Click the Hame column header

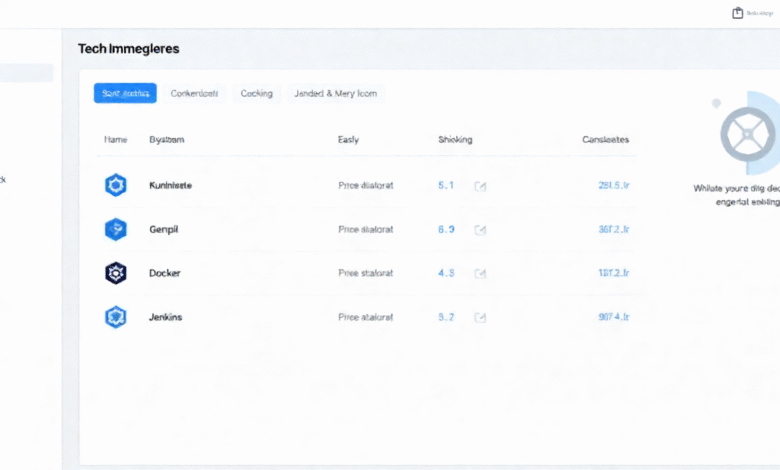coord(115,140)
